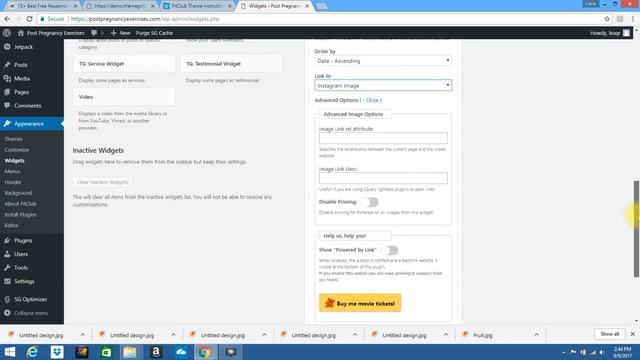Open Amazon app from taskbar

pos(156,352)
